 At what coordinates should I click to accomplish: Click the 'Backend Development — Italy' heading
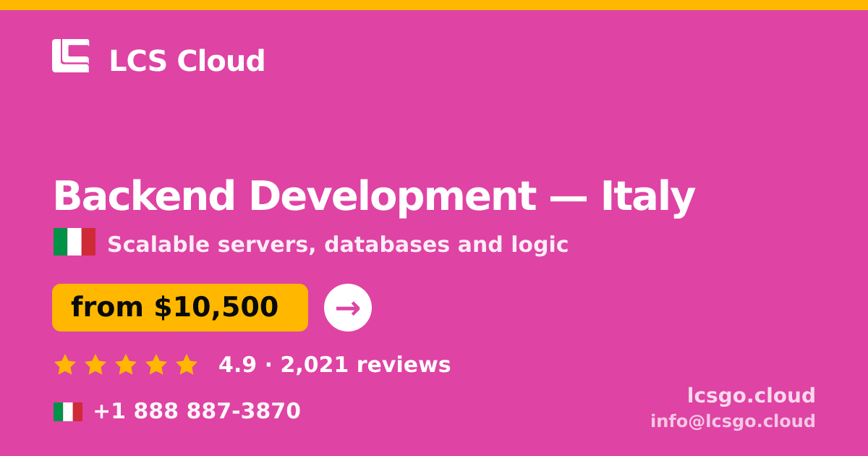coord(374,197)
